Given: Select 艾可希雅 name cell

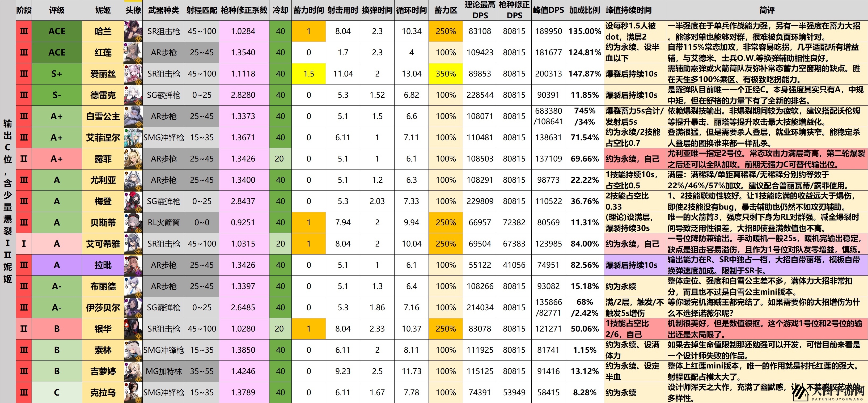Looking at the screenshot, I should pos(103,244).
